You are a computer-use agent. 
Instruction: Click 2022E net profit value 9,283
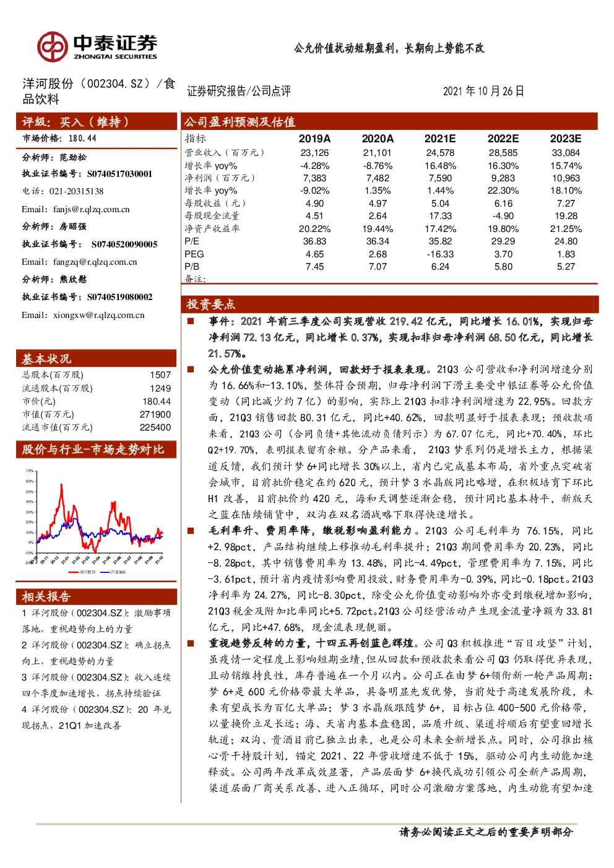(x=503, y=178)
